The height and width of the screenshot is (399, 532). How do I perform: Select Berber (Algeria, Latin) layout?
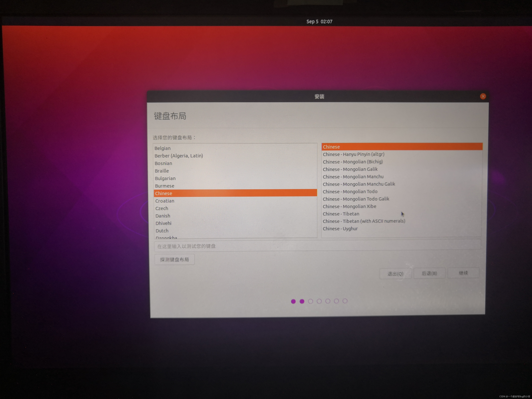(235, 156)
